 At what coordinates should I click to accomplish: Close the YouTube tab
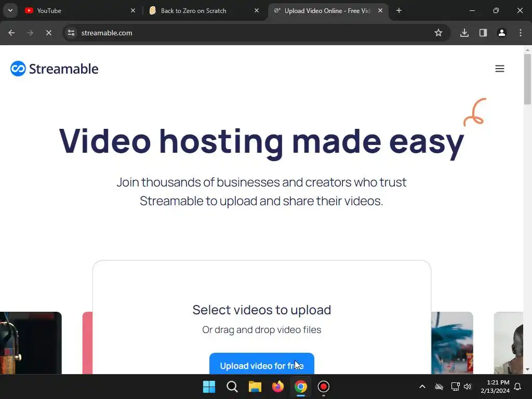[x=133, y=10]
